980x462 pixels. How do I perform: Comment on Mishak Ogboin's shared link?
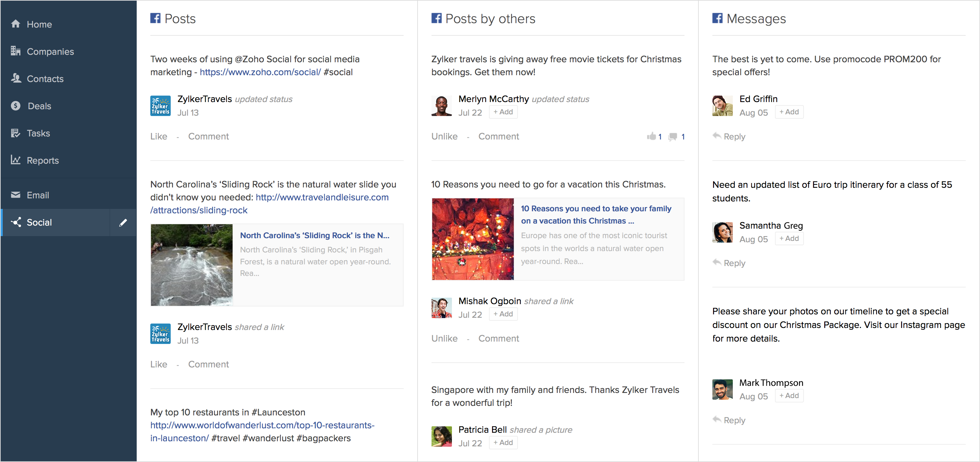click(x=499, y=338)
